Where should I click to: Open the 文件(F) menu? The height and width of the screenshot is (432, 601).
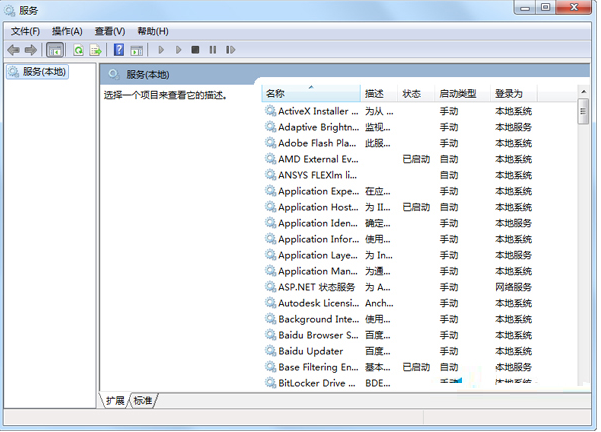click(x=25, y=31)
